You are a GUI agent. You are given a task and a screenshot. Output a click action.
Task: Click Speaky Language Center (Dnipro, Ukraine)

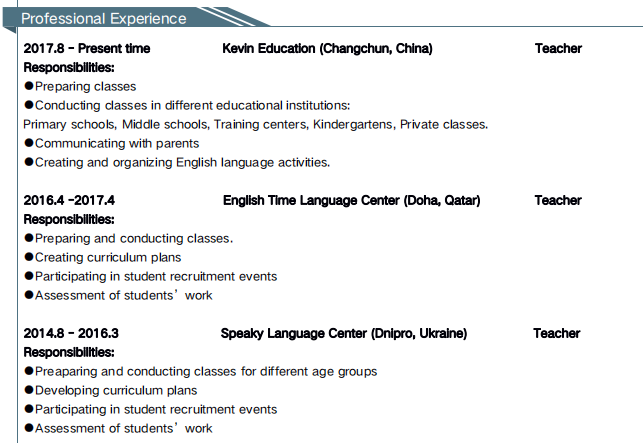[344, 333]
